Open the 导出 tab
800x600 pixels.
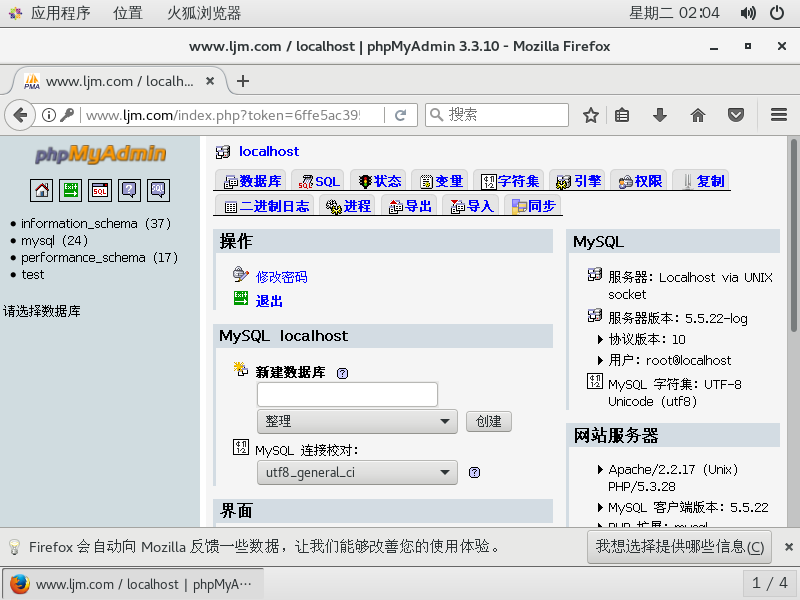click(410, 206)
